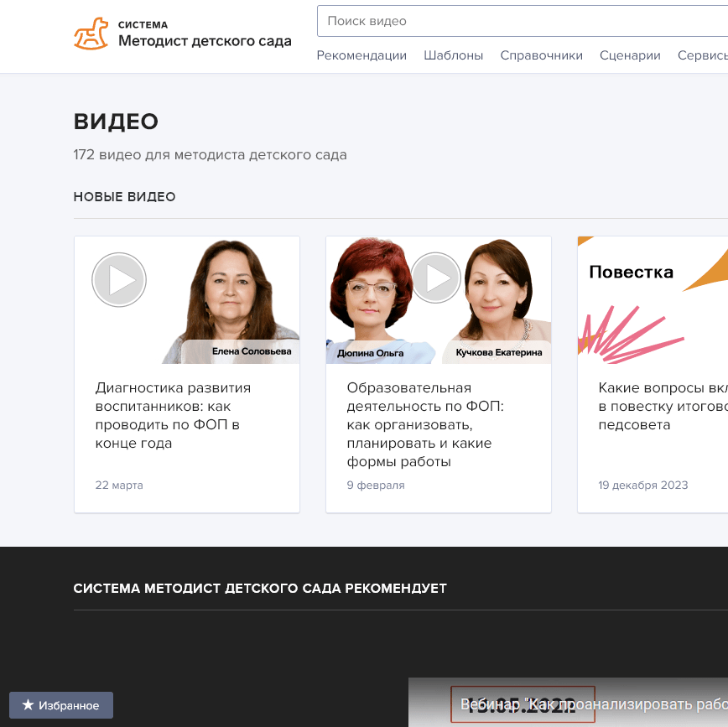728x727 pixels.
Task: Click the Система Методист рекомендует heading
Action: click(260, 588)
